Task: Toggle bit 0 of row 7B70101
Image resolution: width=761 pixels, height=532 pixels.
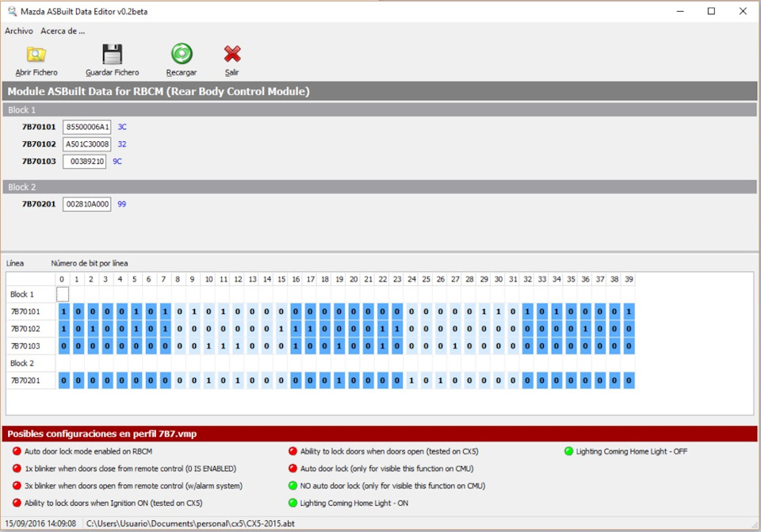Action: point(63,312)
